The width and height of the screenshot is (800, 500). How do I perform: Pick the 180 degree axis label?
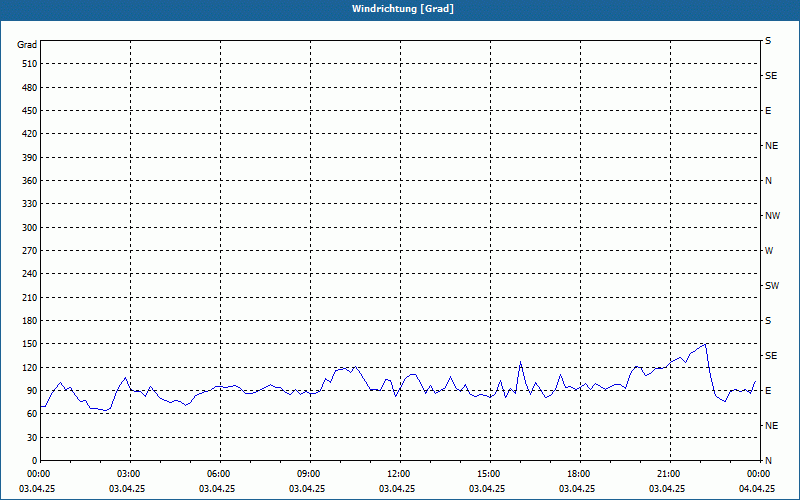30,321
